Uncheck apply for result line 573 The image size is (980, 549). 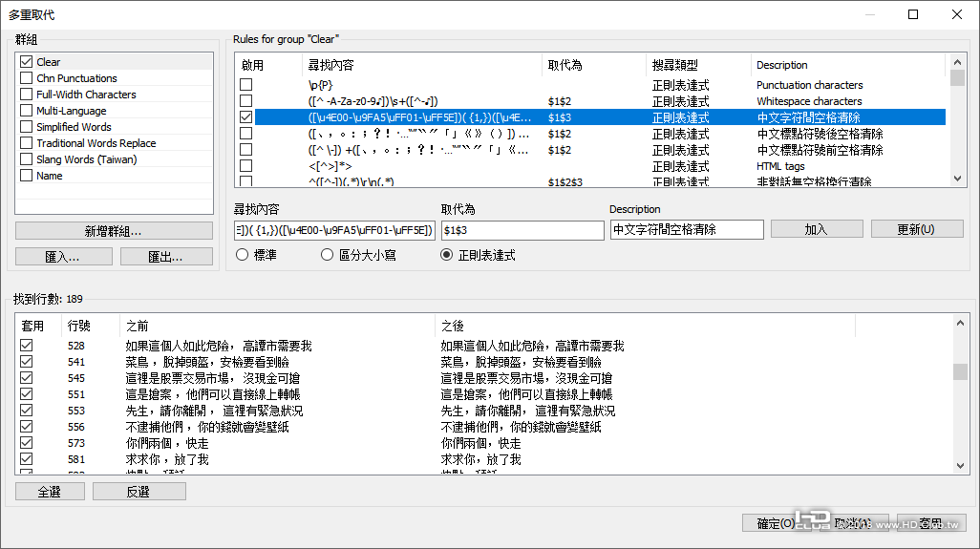[x=26, y=443]
